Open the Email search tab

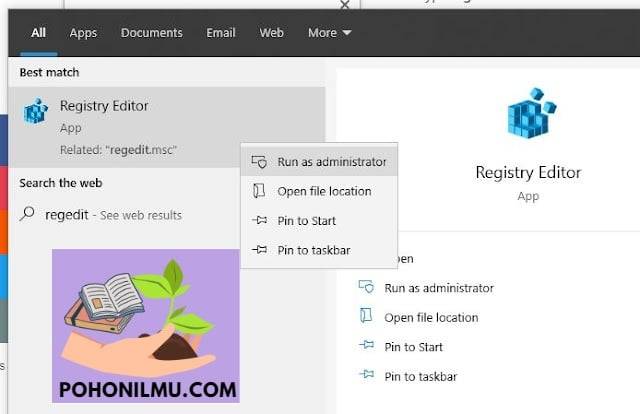221,33
